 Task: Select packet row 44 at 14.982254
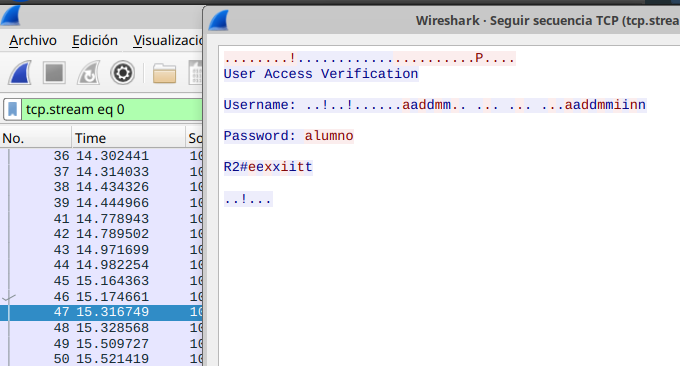click(101, 265)
